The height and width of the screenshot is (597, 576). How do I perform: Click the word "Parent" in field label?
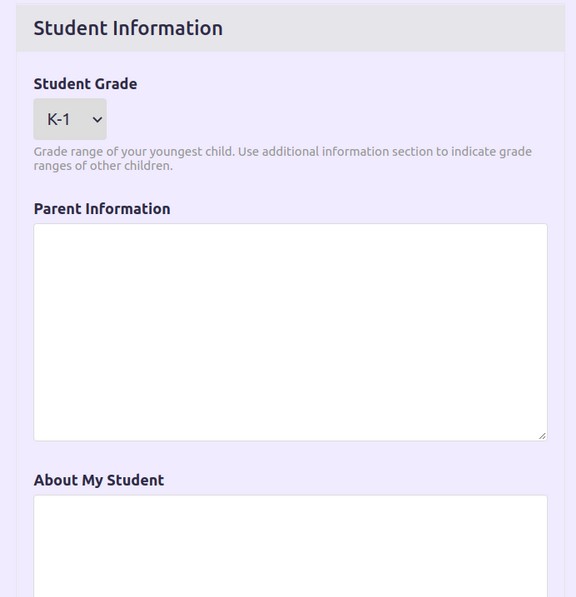click(x=57, y=209)
